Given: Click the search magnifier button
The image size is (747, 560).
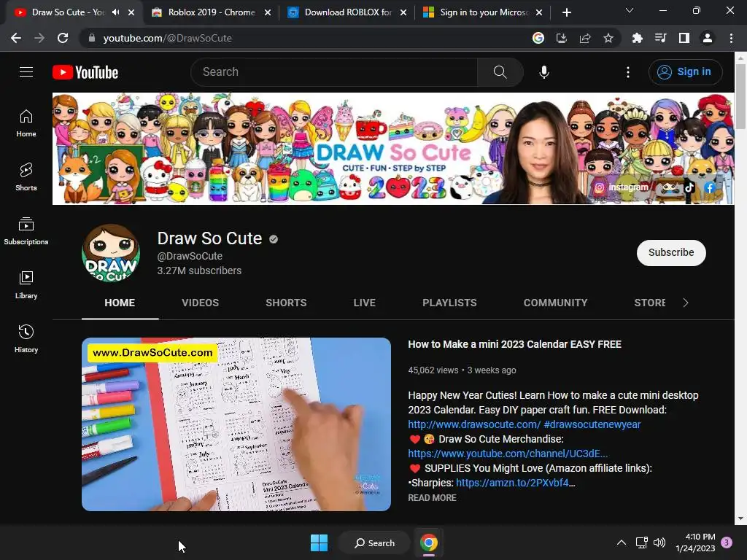Looking at the screenshot, I should [x=500, y=72].
